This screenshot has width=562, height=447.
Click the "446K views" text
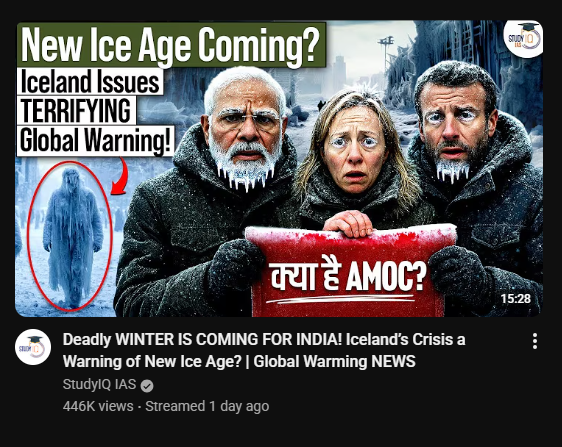(98, 406)
